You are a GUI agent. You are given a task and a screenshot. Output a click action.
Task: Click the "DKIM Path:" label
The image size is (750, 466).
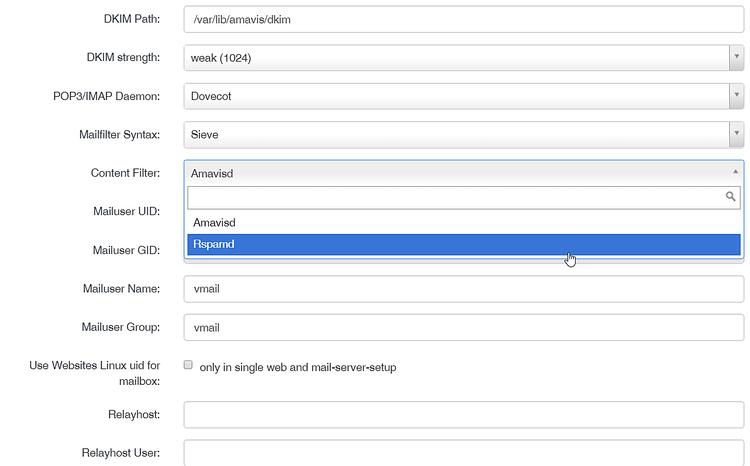coord(131,20)
